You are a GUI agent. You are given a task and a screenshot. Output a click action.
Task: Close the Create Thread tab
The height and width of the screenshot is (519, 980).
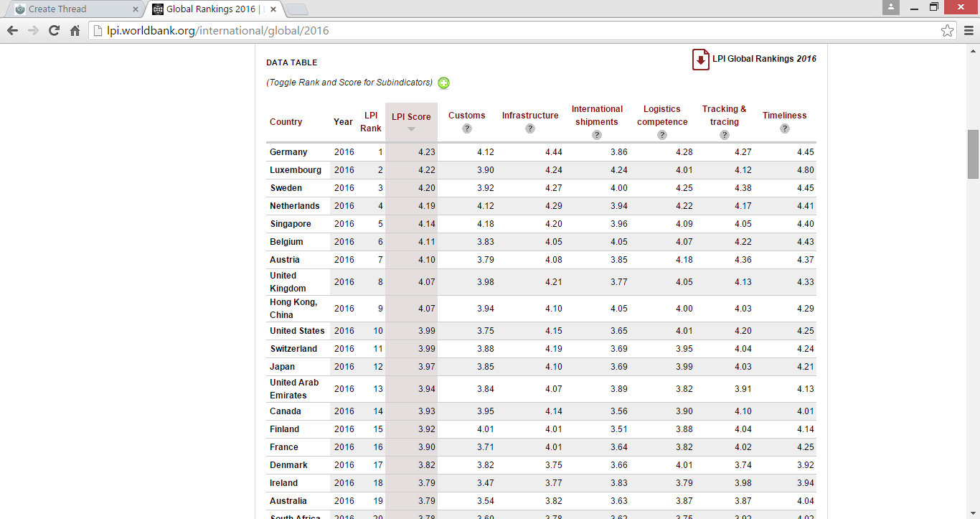click(136, 9)
